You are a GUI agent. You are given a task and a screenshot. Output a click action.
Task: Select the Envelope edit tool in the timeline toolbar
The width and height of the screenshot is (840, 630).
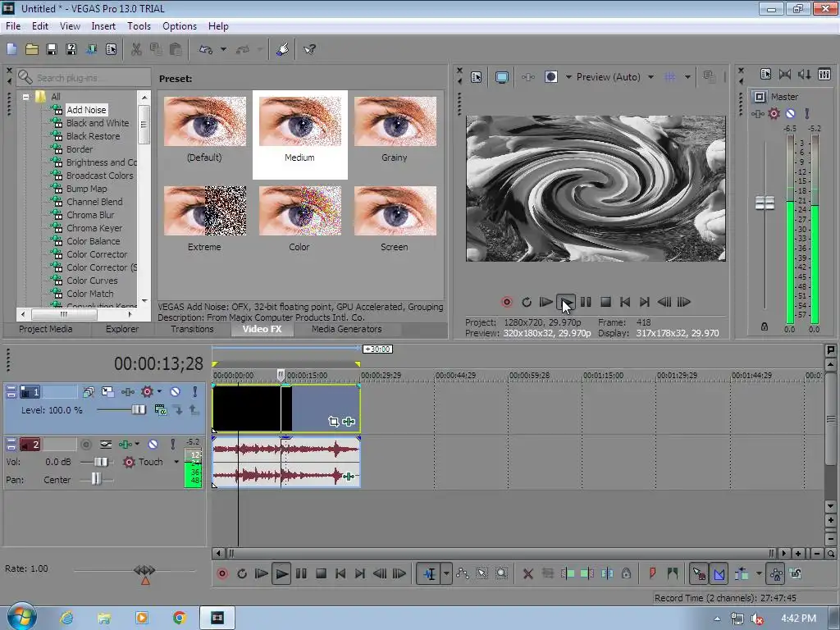coord(463,573)
